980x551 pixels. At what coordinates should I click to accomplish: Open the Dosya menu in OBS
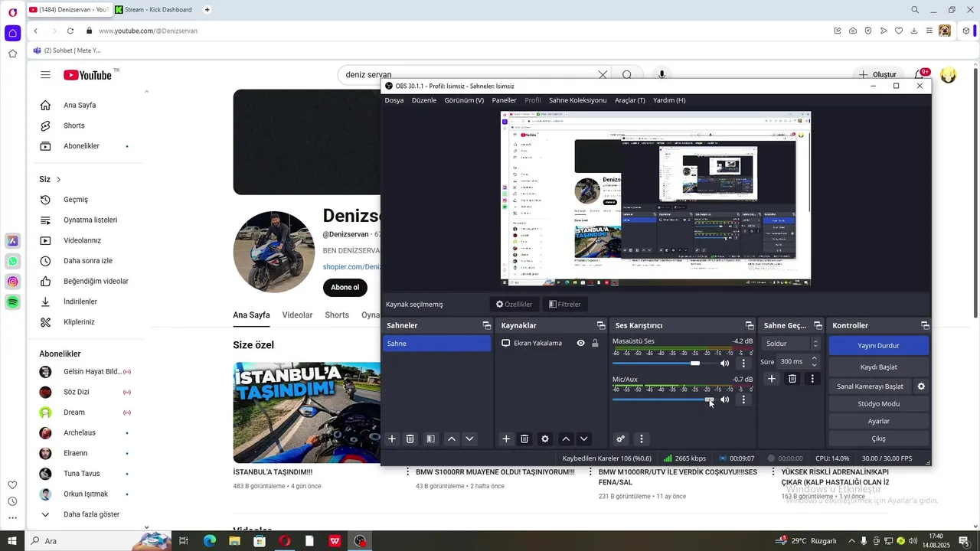(x=394, y=100)
